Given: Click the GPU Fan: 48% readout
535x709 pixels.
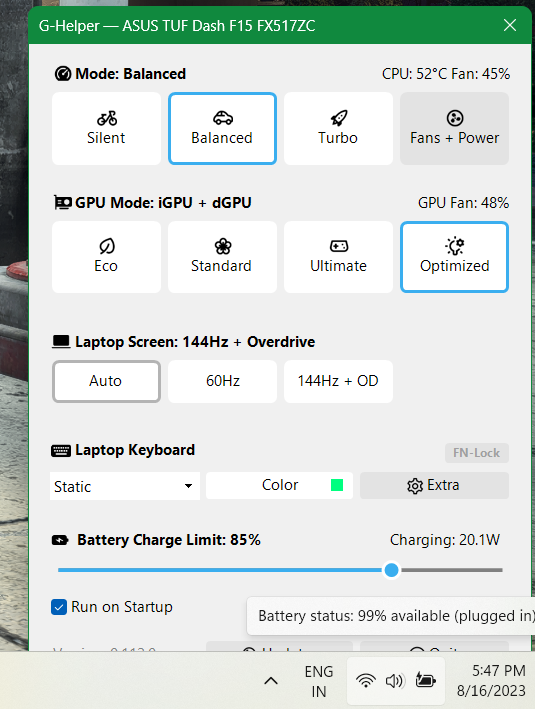Looking at the screenshot, I should [x=464, y=203].
